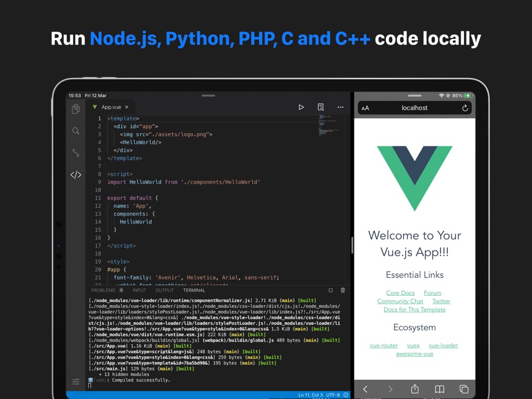Go back in Safari
This screenshot has height=399, width=532.
(x=366, y=389)
